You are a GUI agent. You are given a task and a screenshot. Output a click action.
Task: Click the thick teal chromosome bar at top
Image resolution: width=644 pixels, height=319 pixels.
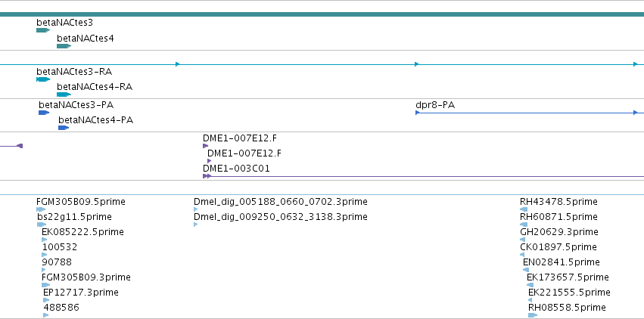(x=322, y=14)
